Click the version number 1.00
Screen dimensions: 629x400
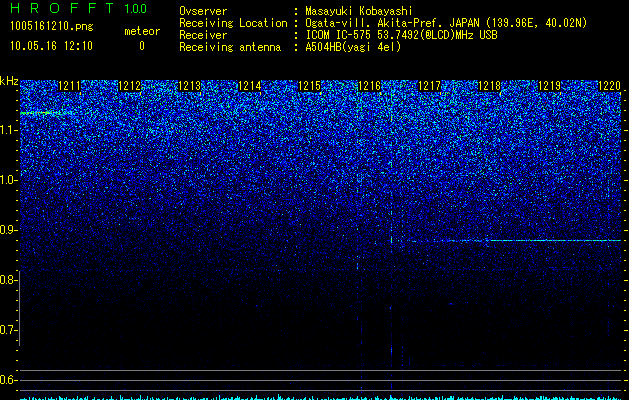[136, 9]
